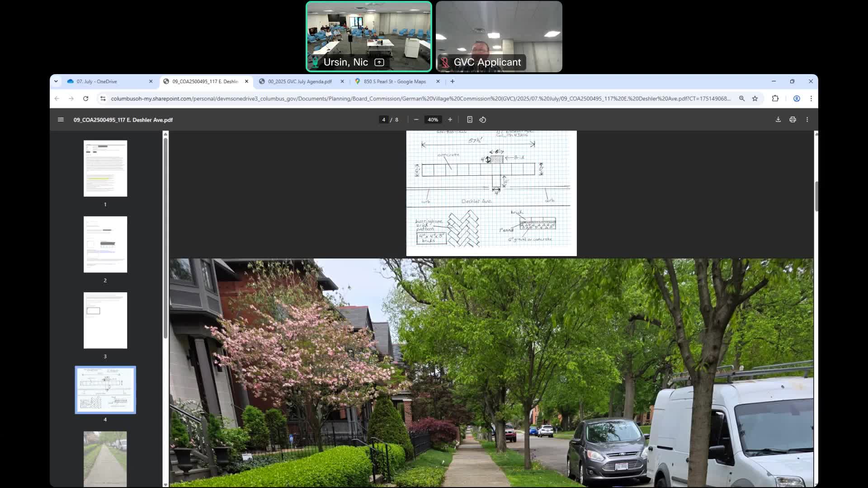Click the share screen icon beside Ursin, Nic
Image resolution: width=868 pixels, height=488 pixels.
[x=379, y=62]
